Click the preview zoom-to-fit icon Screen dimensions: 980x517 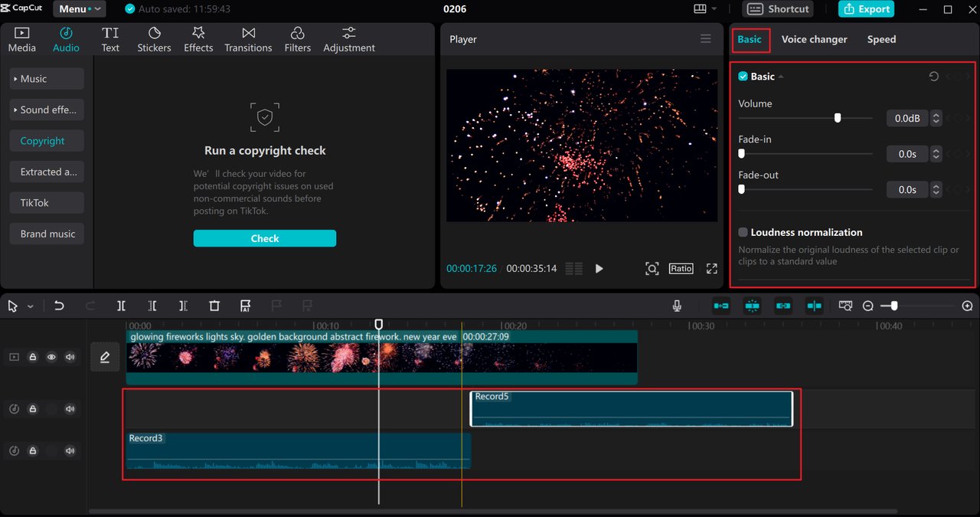click(652, 269)
